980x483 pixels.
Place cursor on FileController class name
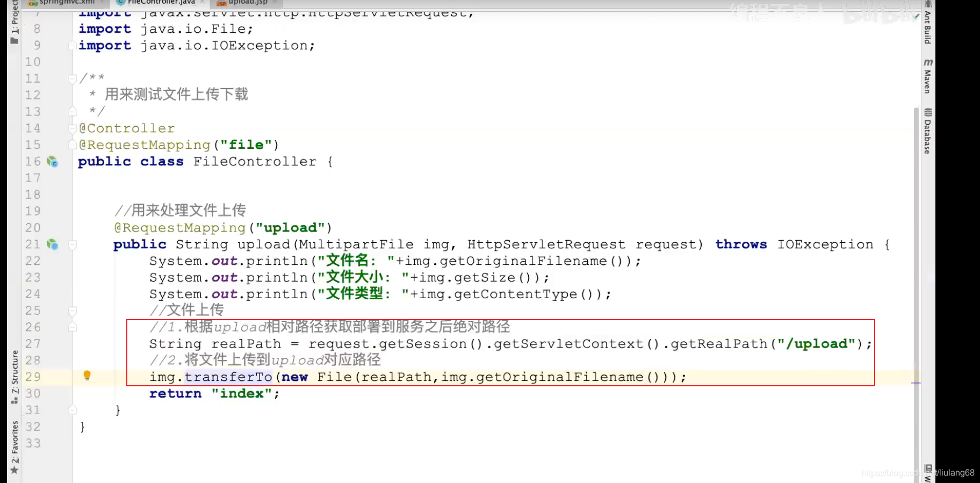pos(255,162)
